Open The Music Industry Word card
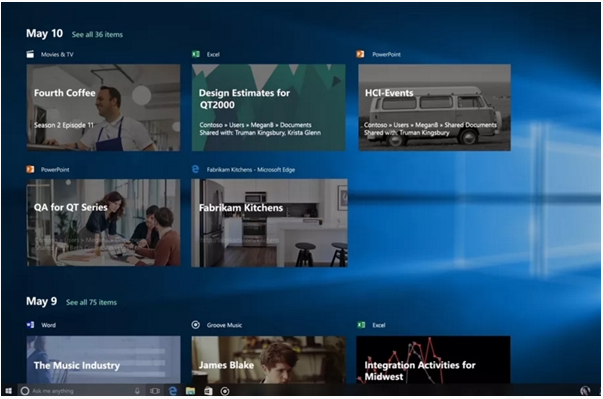 pyautogui.click(x=103, y=359)
